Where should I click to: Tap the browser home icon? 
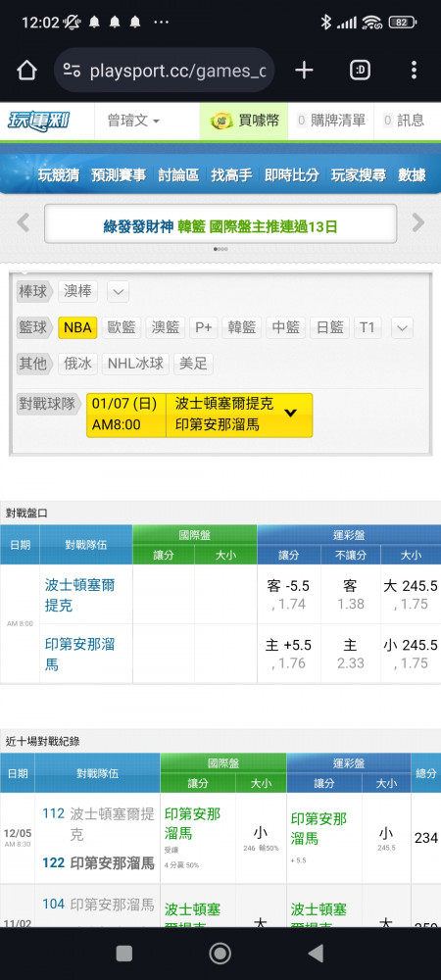(26, 71)
